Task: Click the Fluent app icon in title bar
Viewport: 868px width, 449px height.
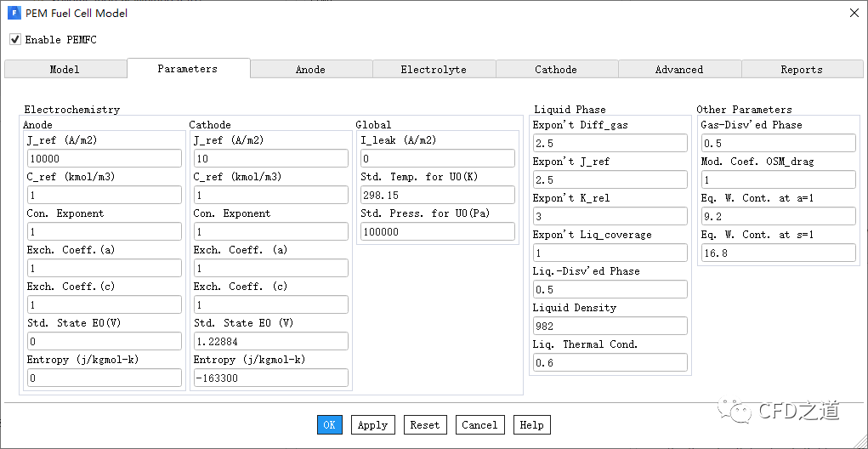Action: [x=14, y=13]
